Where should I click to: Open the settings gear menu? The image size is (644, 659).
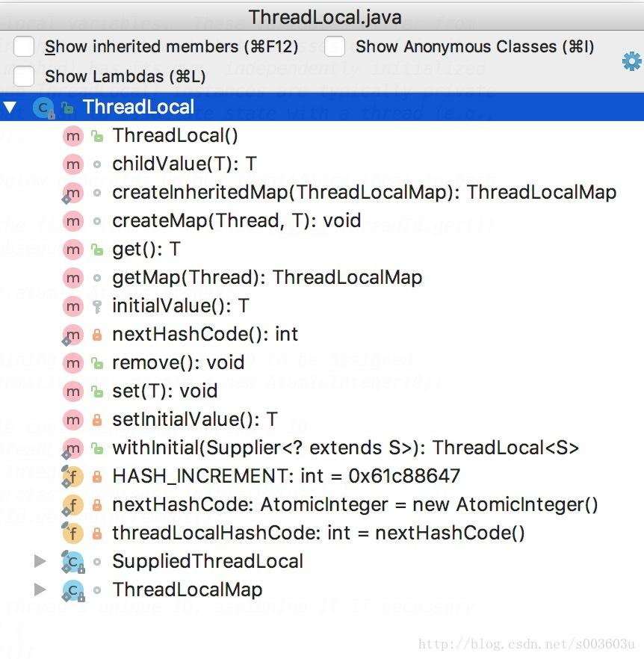tap(631, 62)
